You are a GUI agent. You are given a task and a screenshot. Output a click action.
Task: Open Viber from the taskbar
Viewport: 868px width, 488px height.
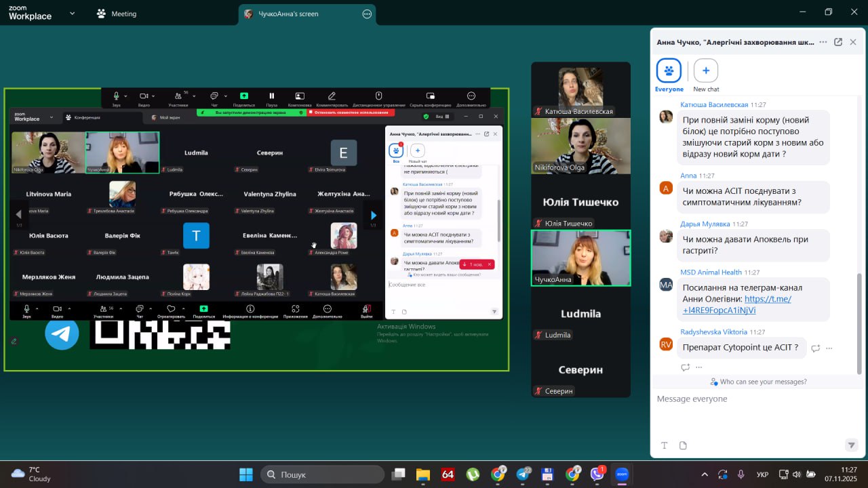[x=597, y=474]
